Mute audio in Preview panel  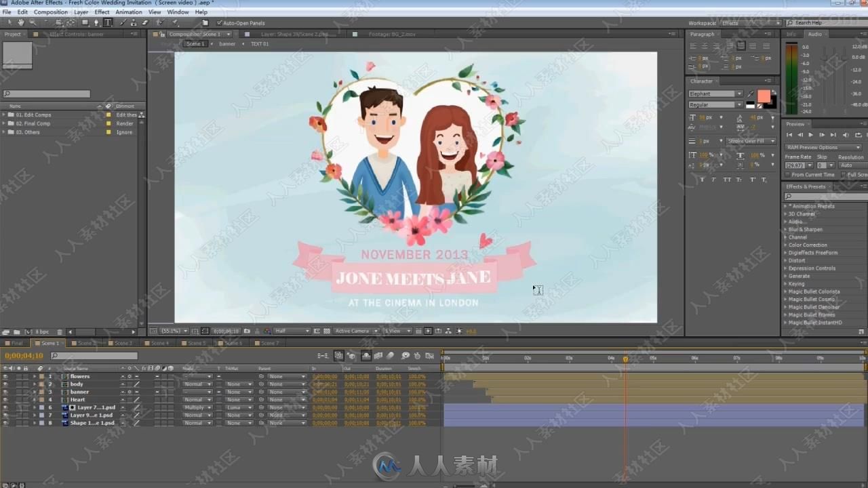tap(846, 135)
